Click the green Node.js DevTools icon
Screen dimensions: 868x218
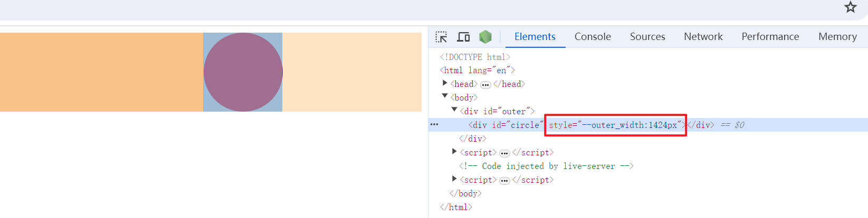[485, 36]
